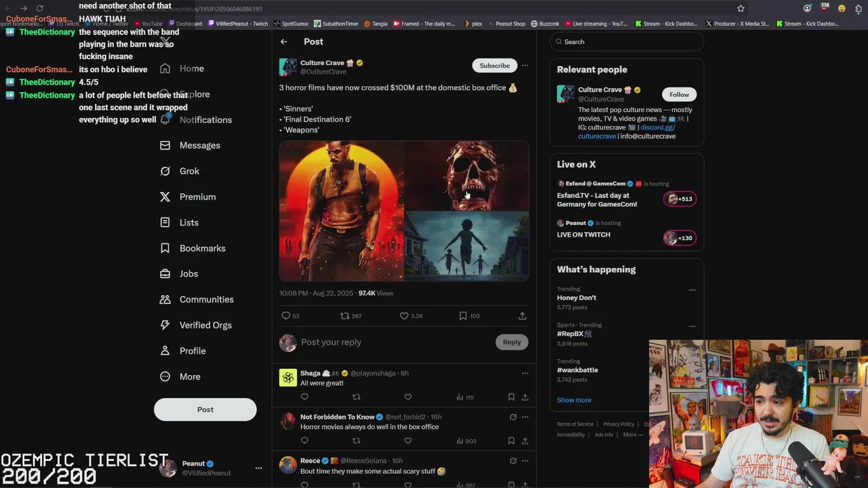Open the plex browser bookmark

473,24
